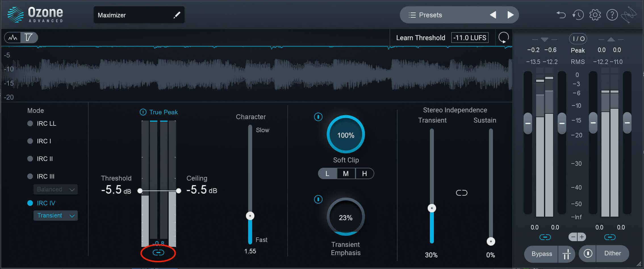
Task: Click the threshold and ceiling link icon
Action: click(158, 253)
